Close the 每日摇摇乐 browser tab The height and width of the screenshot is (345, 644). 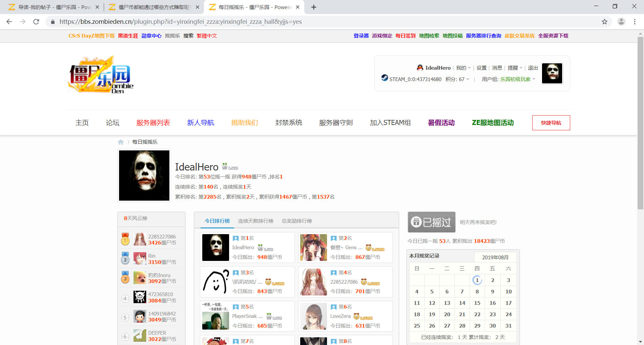(x=298, y=7)
